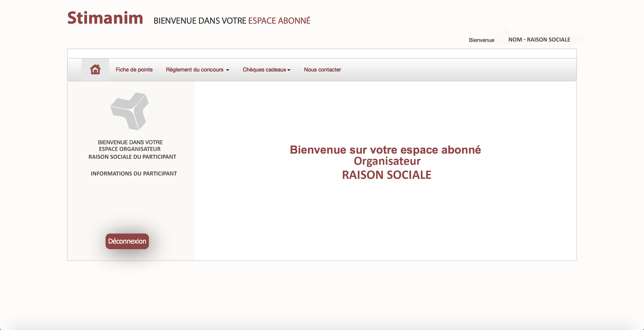The width and height of the screenshot is (644, 330).
Task: Click ESPACE ORGANISATEUR sidebar text
Action: click(x=129, y=149)
